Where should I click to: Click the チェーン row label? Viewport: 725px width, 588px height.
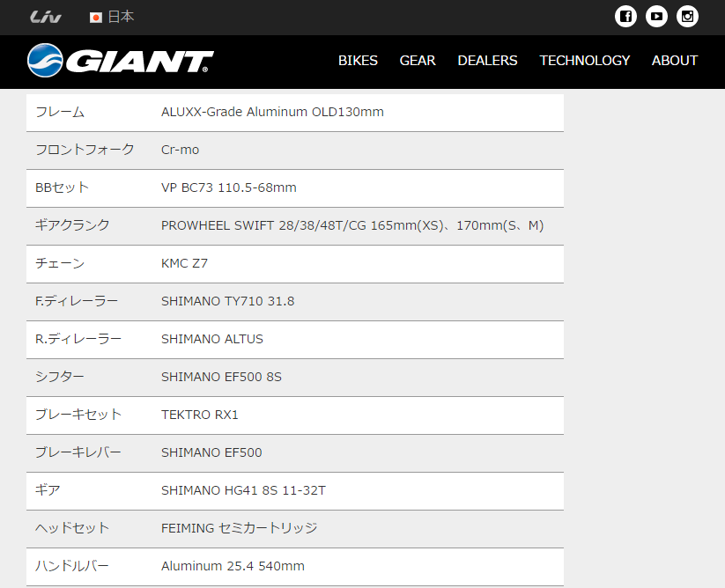60,263
